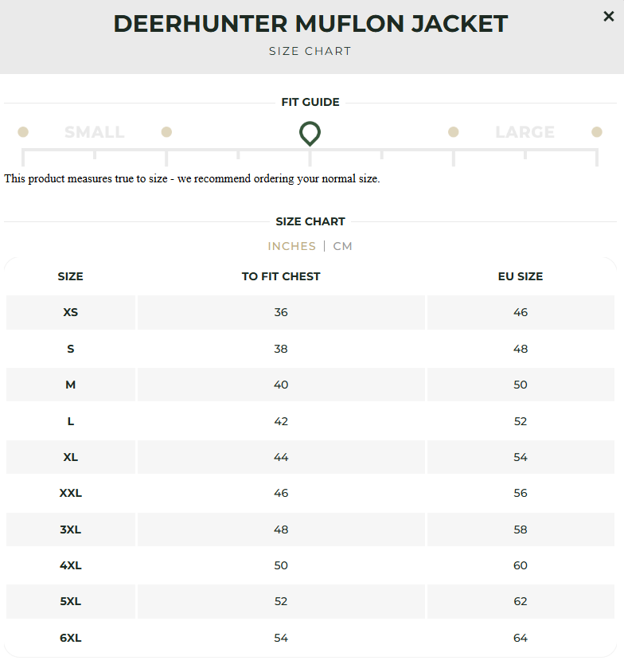The width and height of the screenshot is (624, 672).
Task: Switch measurements to CM
Action: click(x=342, y=247)
